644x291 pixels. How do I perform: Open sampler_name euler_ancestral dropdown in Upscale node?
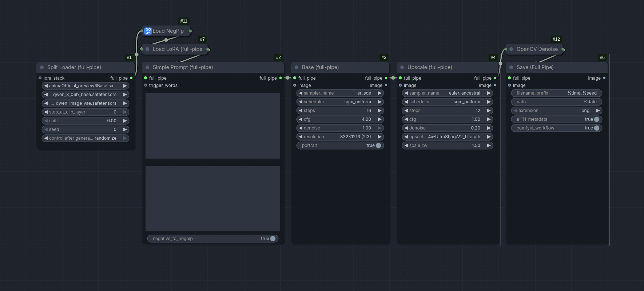(x=448, y=93)
